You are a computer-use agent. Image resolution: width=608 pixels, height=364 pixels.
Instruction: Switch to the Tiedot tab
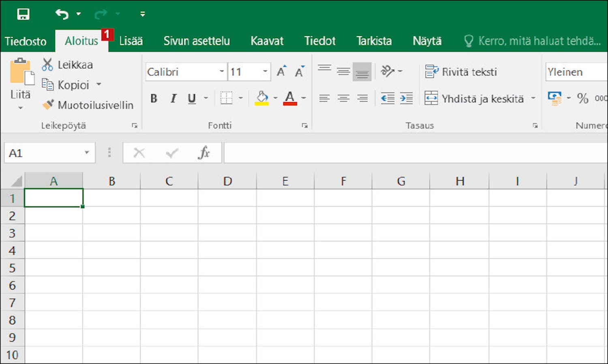coord(320,41)
